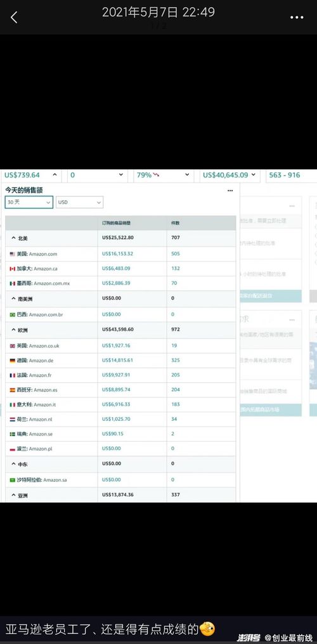Open the 德国: Amazon.de marketplace link

[x=35, y=361]
